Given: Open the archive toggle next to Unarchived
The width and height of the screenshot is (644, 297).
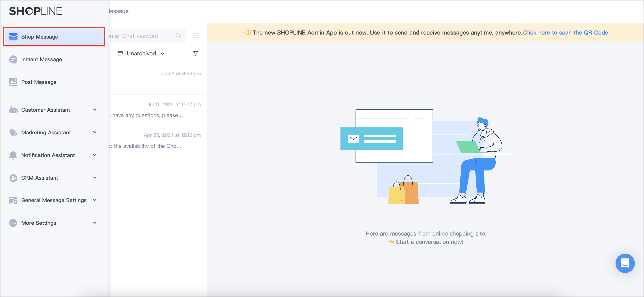Looking at the screenshot, I should click(121, 53).
